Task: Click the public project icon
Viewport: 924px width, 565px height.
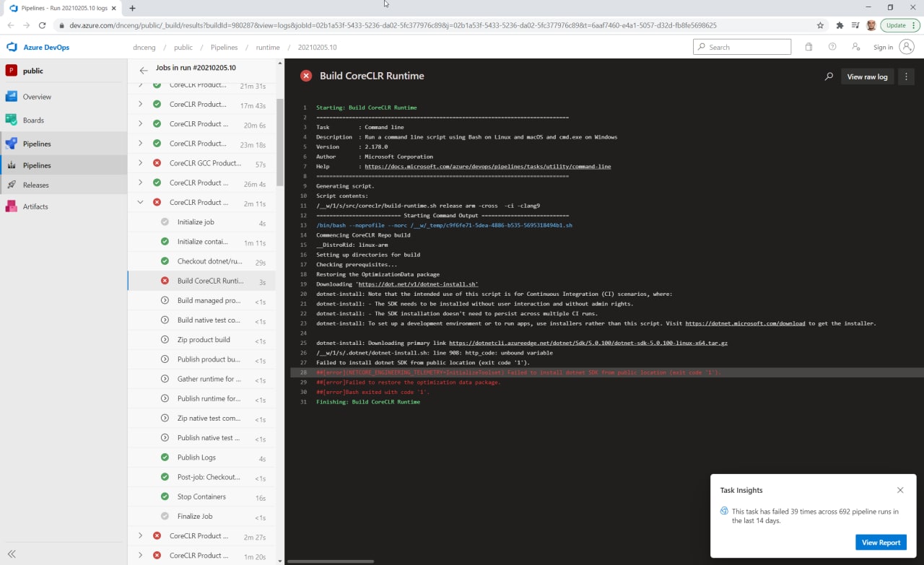Action: click(x=12, y=71)
